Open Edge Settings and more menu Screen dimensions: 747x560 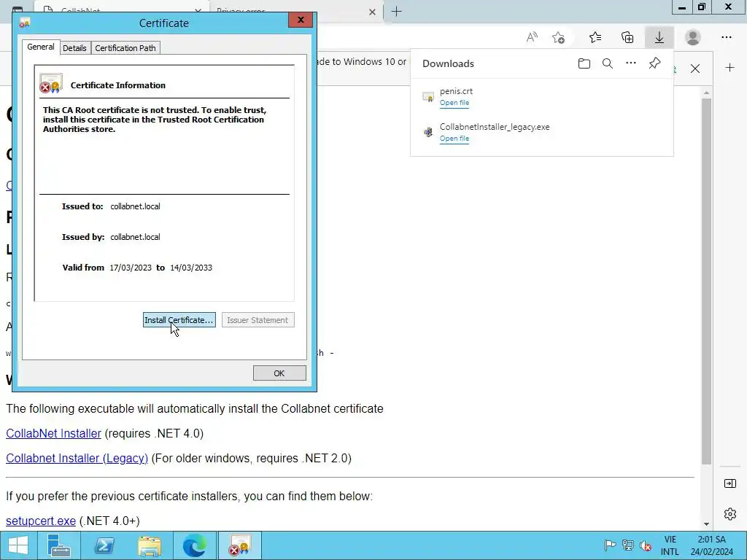click(726, 37)
